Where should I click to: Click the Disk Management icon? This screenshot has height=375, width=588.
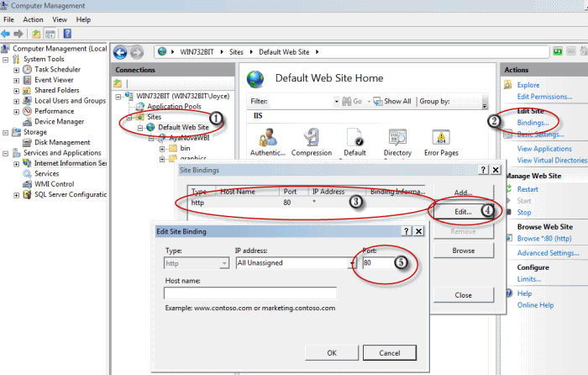27,143
